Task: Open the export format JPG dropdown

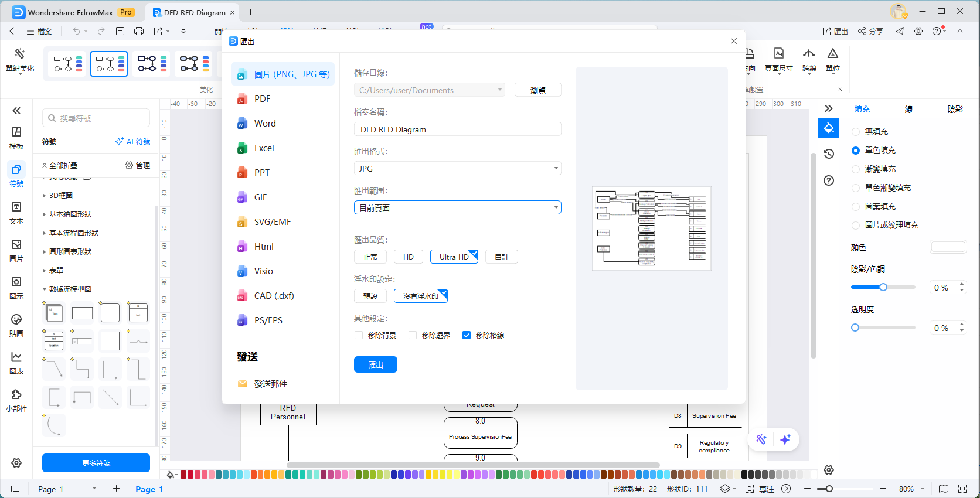Action: click(x=458, y=169)
